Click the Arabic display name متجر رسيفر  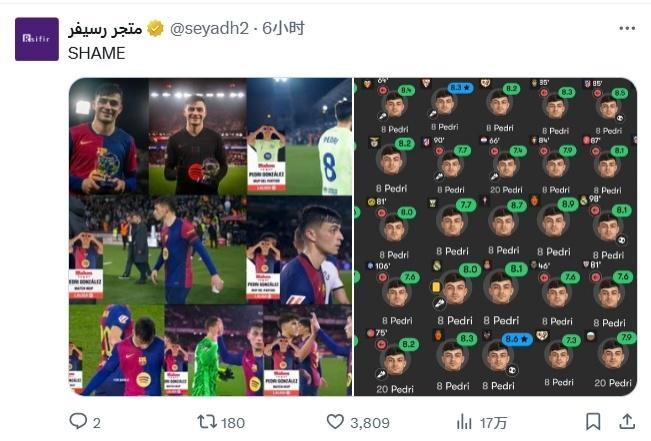coord(105,29)
